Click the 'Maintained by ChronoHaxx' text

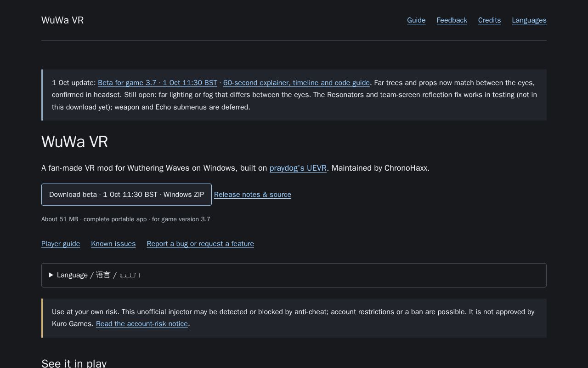(x=380, y=168)
